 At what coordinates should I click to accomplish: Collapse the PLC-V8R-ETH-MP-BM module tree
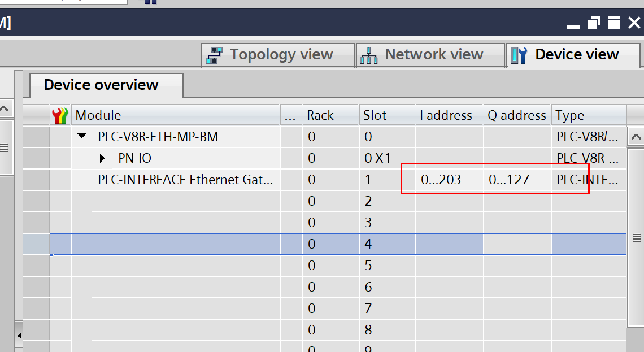82,136
